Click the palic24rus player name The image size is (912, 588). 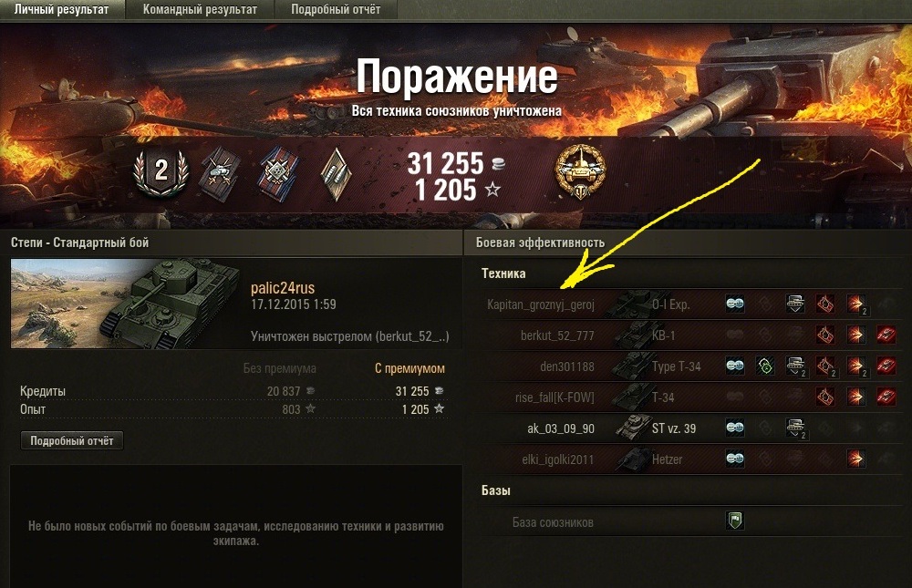tap(283, 288)
